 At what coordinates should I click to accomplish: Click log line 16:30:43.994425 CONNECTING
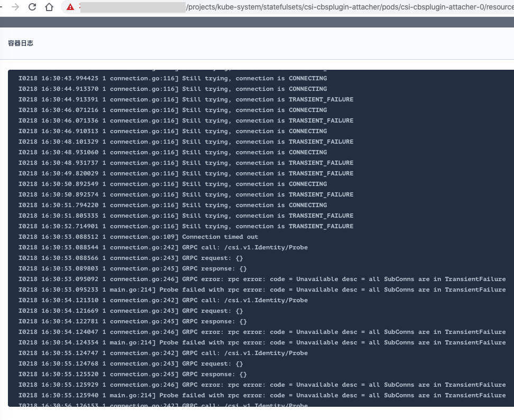click(x=172, y=78)
